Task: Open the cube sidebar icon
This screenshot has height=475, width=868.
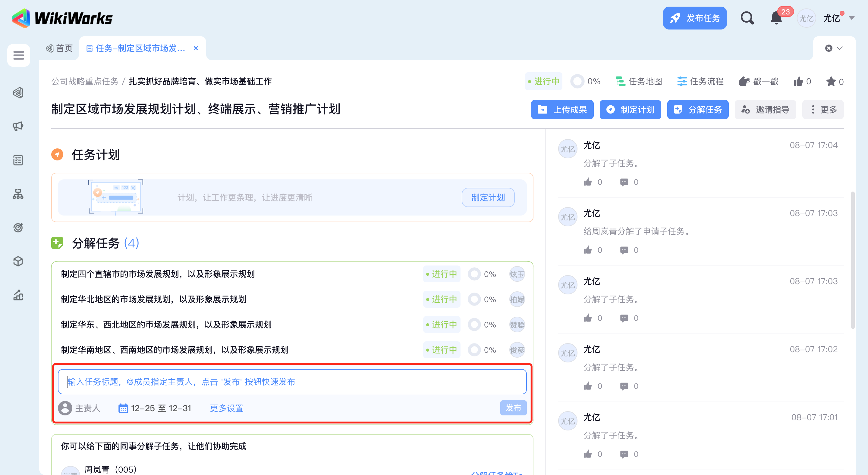Action: (x=18, y=261)
